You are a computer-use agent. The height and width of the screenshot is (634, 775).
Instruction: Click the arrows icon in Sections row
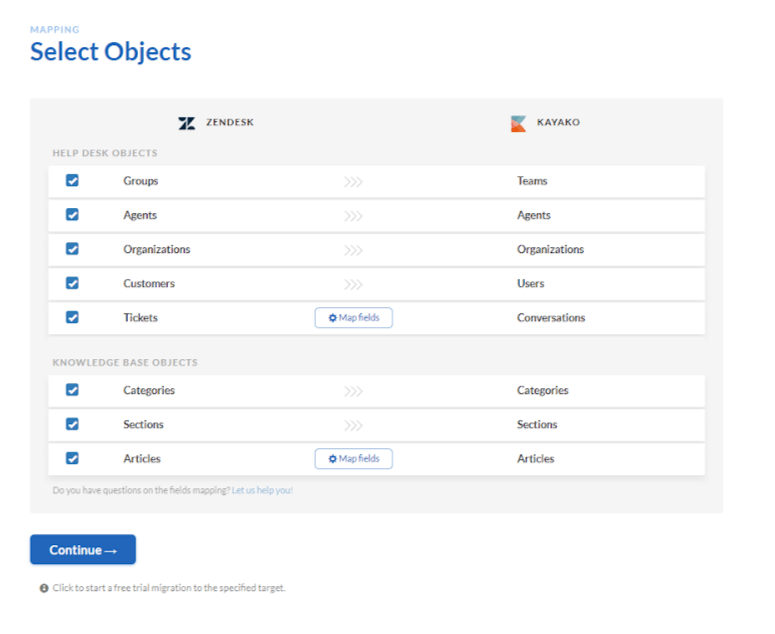[x=353, y=425]
